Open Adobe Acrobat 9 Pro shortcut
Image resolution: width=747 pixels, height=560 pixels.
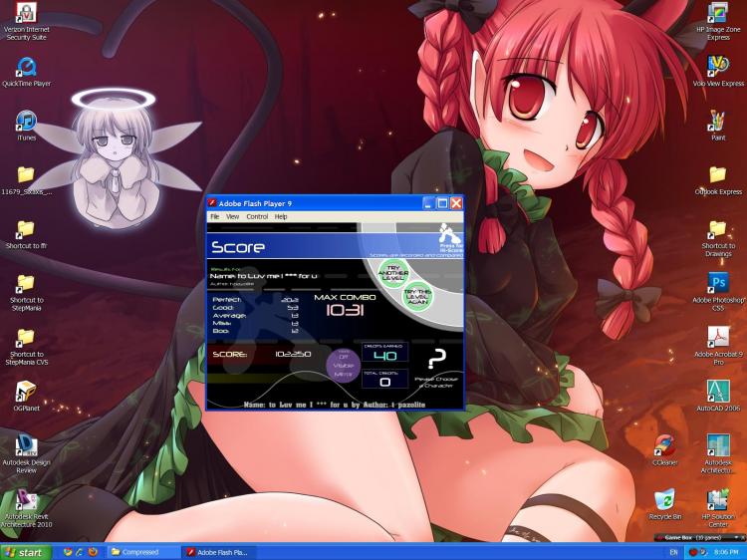pyautogui.click(x=718, y=346)
